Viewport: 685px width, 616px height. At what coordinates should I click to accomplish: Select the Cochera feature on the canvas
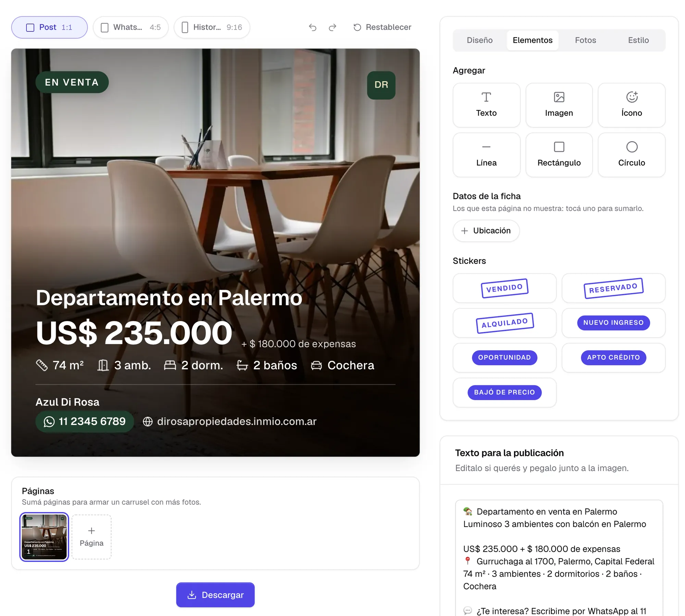(342, 365)
